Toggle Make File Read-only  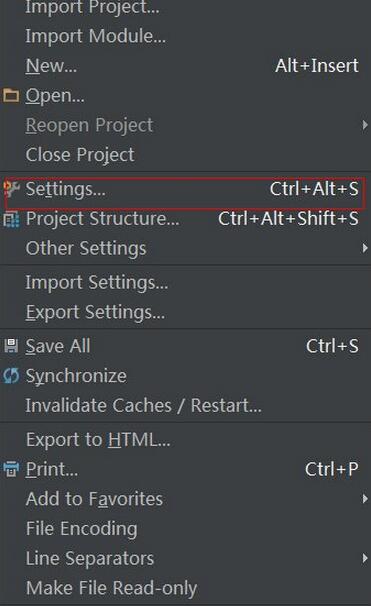coord(112,588)
